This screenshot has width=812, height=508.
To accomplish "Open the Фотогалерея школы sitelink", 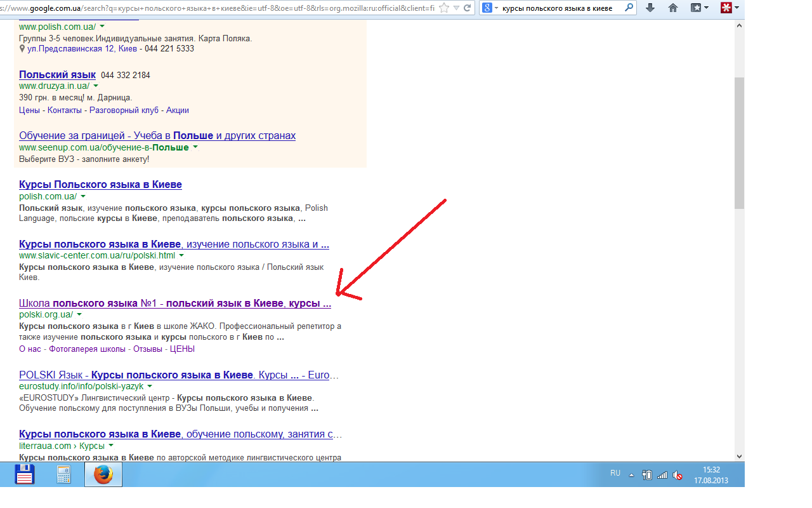I will (87, 349).
